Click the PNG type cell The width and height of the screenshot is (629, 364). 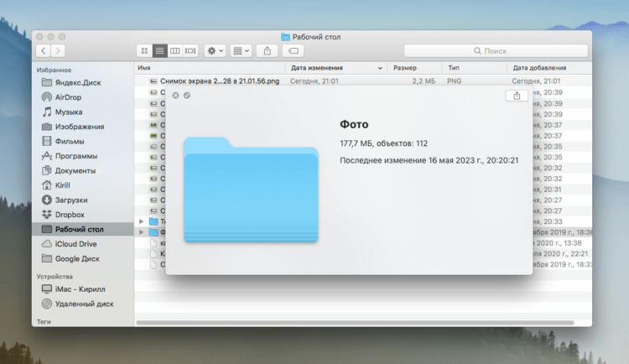pos(454,81)
